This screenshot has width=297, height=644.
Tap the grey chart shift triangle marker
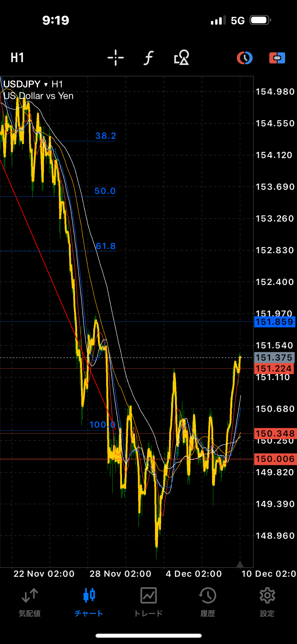pyautogui.click(x=240, y=564)
